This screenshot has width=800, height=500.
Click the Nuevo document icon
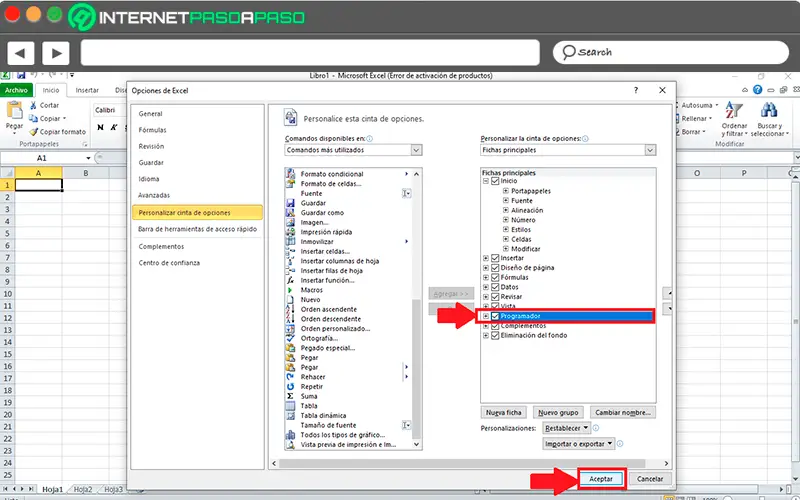point(290,300)
